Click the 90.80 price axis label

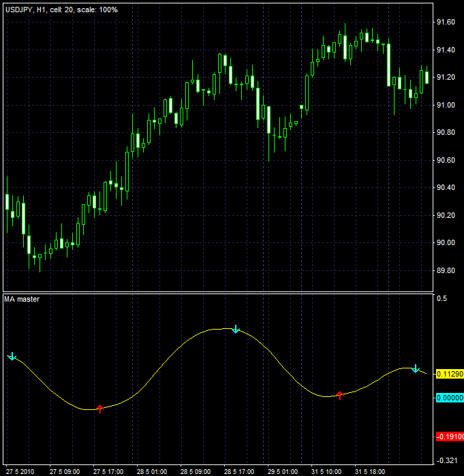446,132
